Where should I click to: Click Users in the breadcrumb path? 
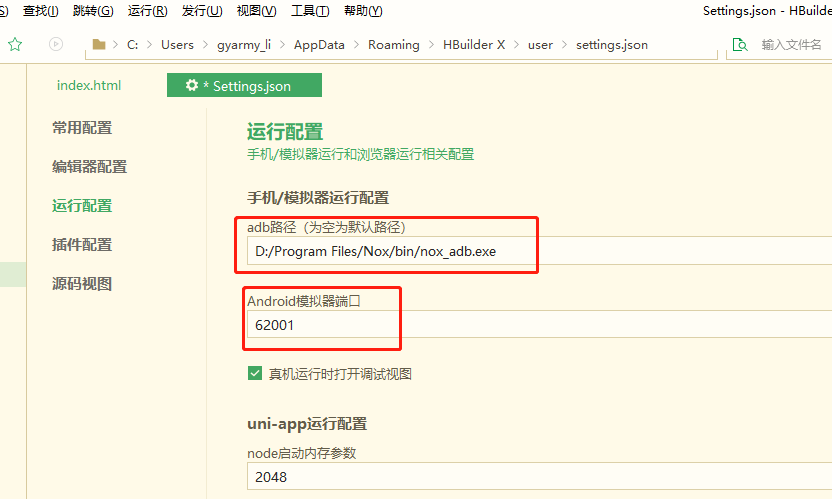click(x=177, y=45)
